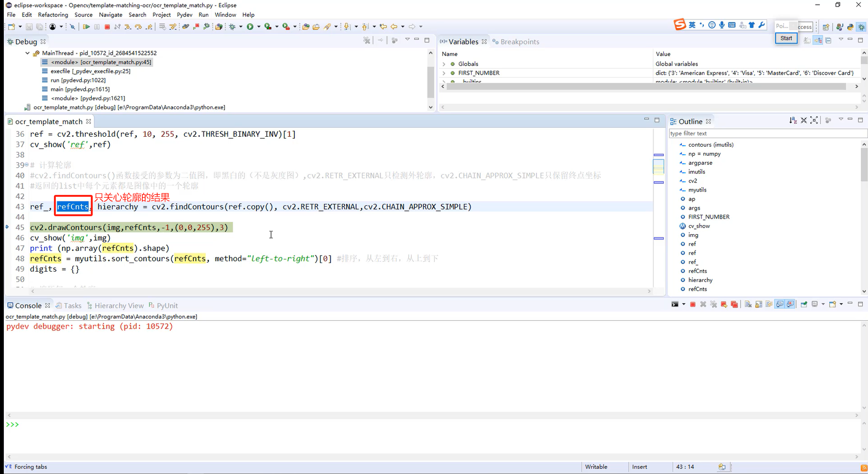Viewport: 868px width, 474px height.
Task: Click the Last Edit Location icon
Action: click(x=383, y=26)
